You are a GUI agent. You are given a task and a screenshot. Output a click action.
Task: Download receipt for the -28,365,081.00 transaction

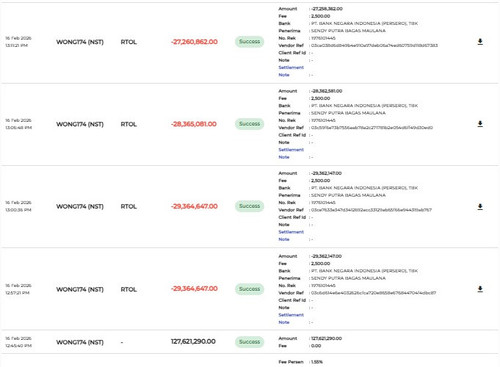pyautogui.click(x=480, y=124)
